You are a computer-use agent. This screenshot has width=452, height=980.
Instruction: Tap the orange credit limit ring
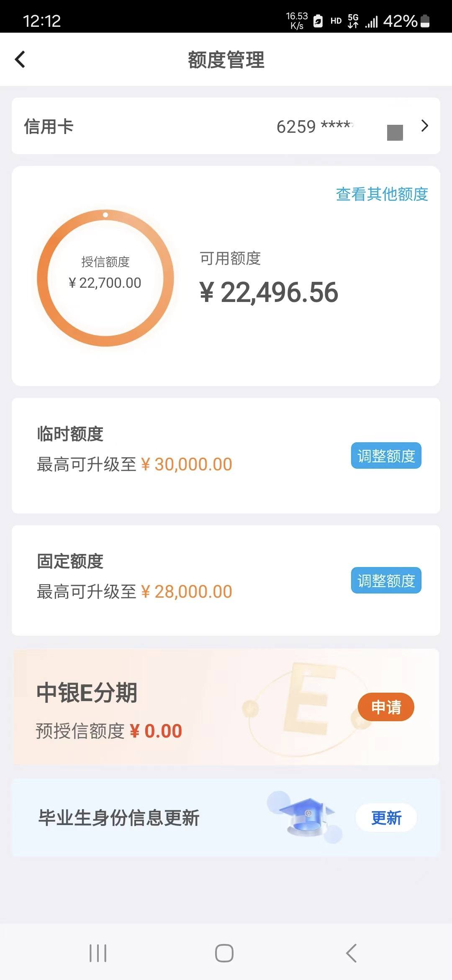[105, 278]
